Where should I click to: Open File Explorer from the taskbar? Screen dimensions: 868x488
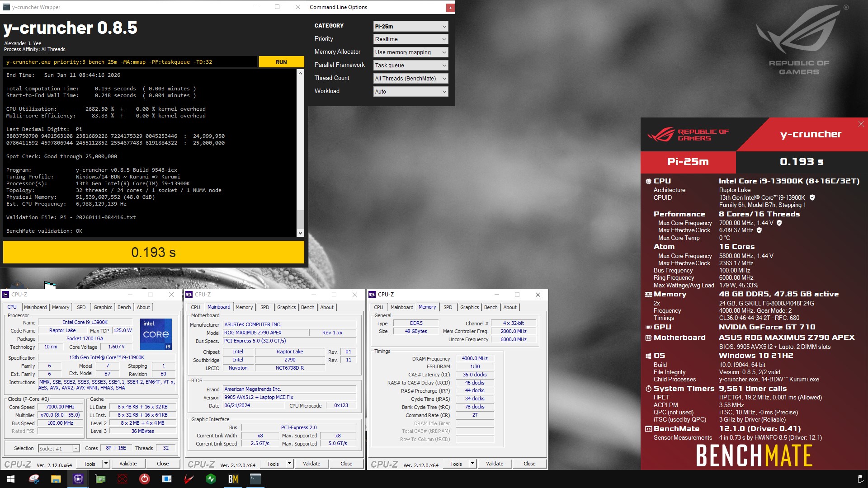click(x=56, y=479)
